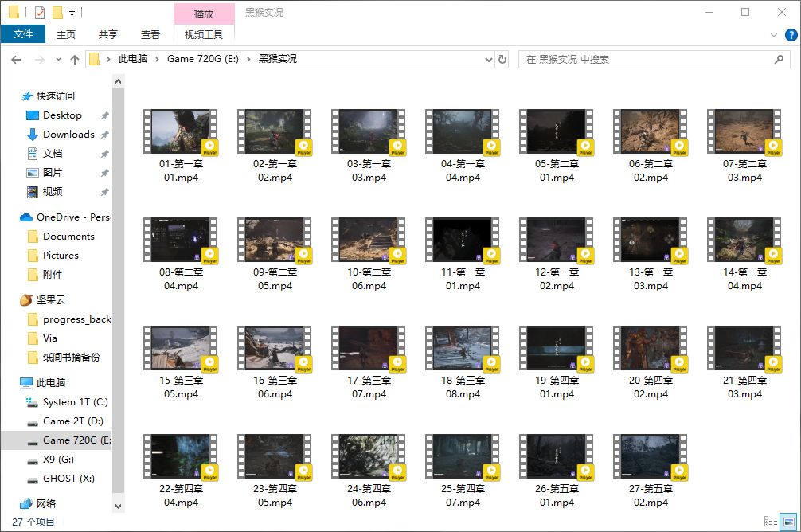Screen dimensions: 801x532
Task: Open quick access toolbar customize dropdown
Action: (x=72, y=14)
